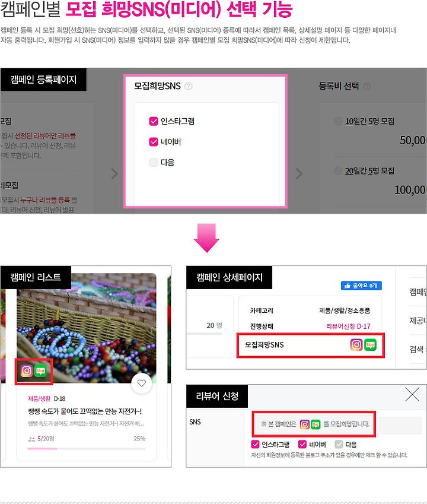
Task: Click the help icon beside 등록비 선택
Action: click(x=367, y=86)
